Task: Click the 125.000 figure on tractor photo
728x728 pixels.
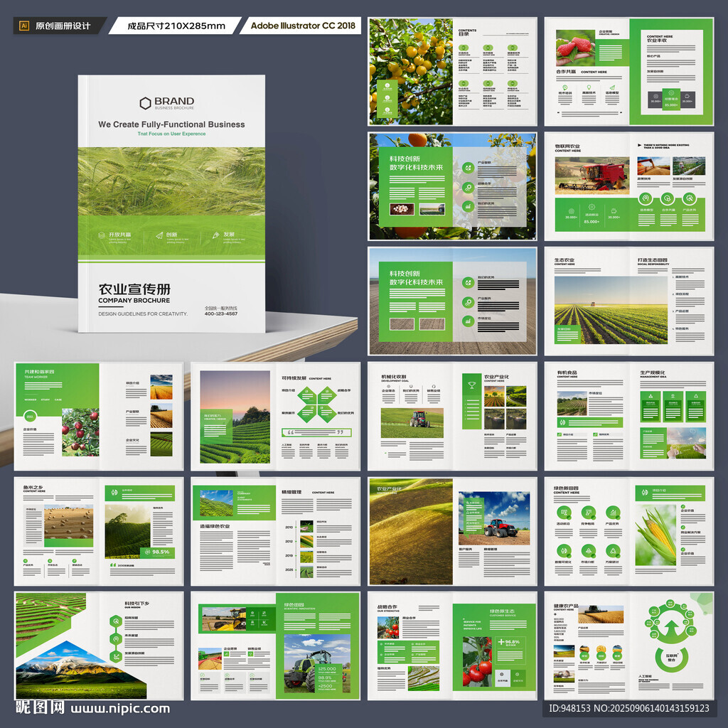Action: pyautogui.click(x=327, y=668)
